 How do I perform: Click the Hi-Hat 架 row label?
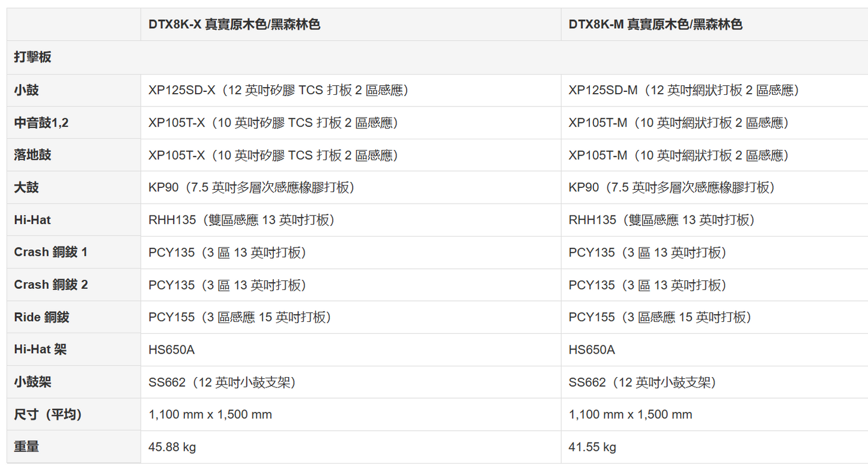(40, 349)
